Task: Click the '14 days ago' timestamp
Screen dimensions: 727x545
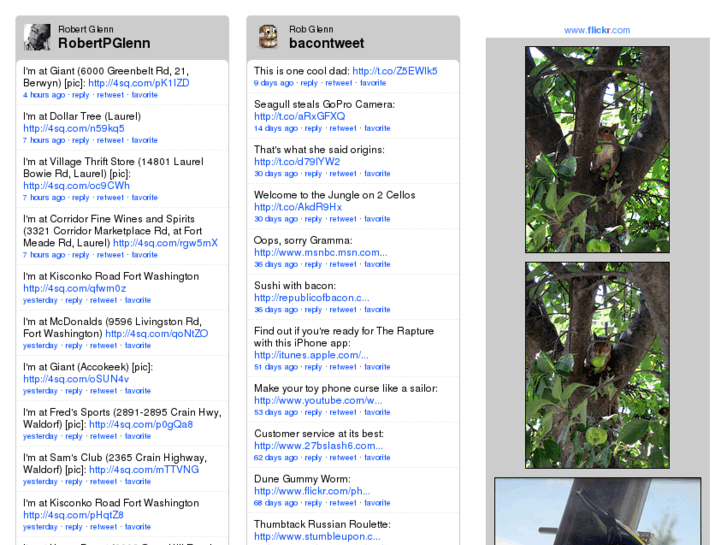Action: (x=276, y=128)
